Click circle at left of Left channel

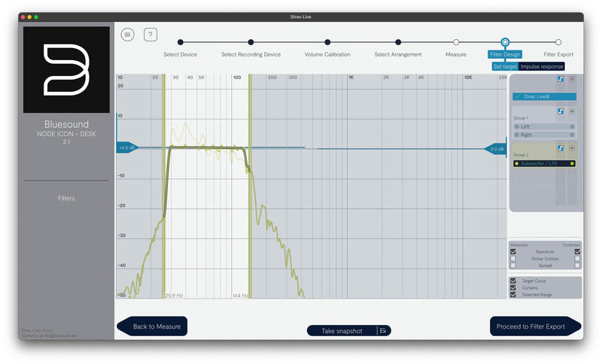tap(517, 126)
